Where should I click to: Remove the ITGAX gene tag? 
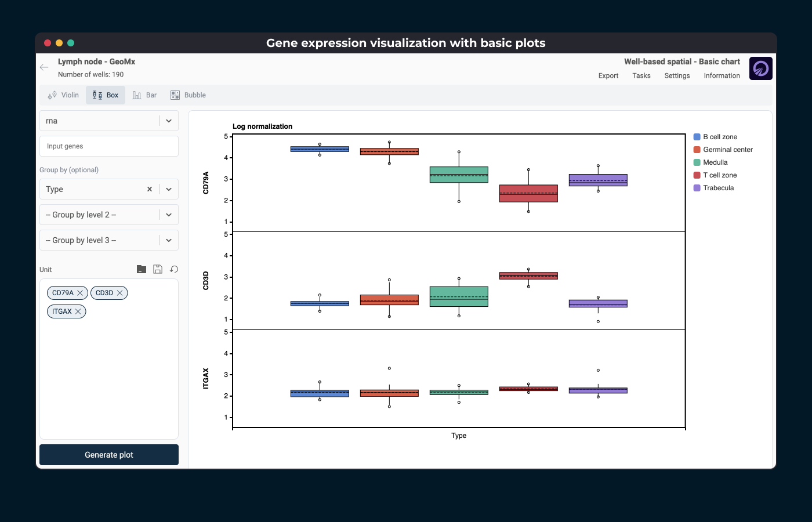coord(78,311)
